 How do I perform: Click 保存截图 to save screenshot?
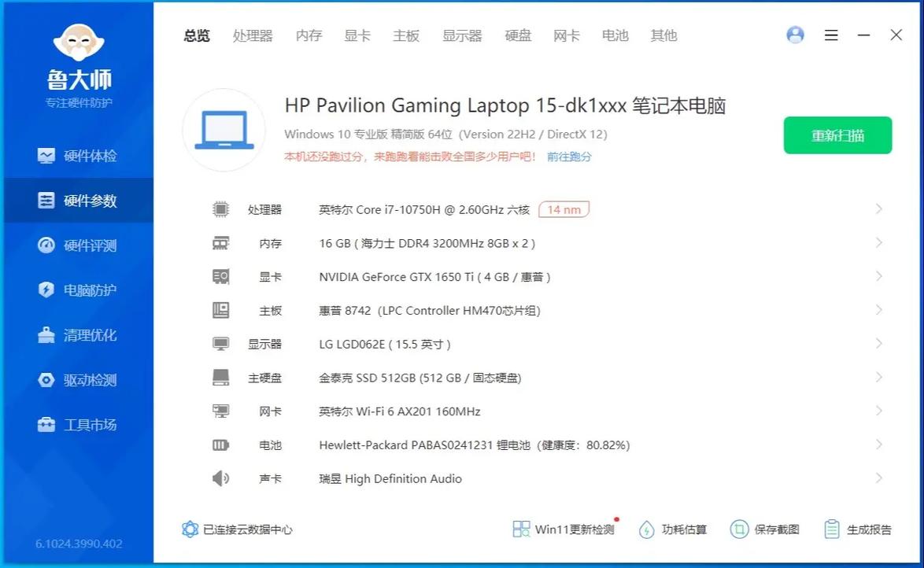click(765, 529)
